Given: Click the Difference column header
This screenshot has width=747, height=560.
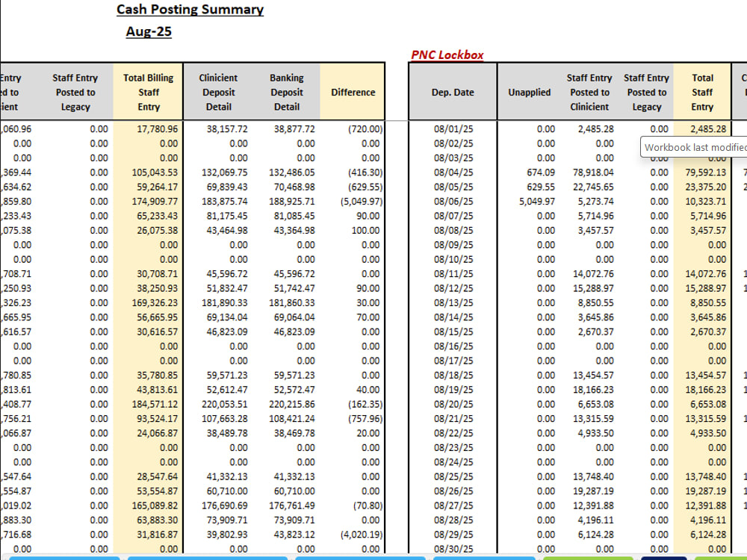Looking at the screenshot, I should click(x=353, y=93).
